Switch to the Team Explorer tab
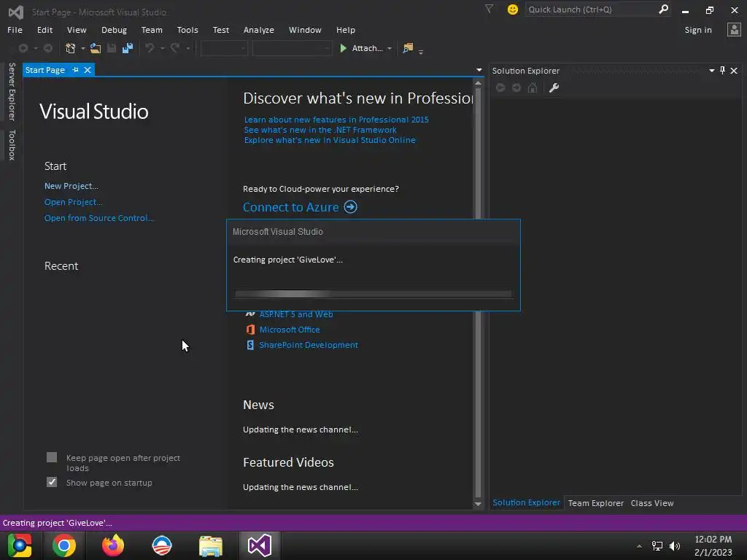This screenshot has width=747, height=560. [595, 503]
